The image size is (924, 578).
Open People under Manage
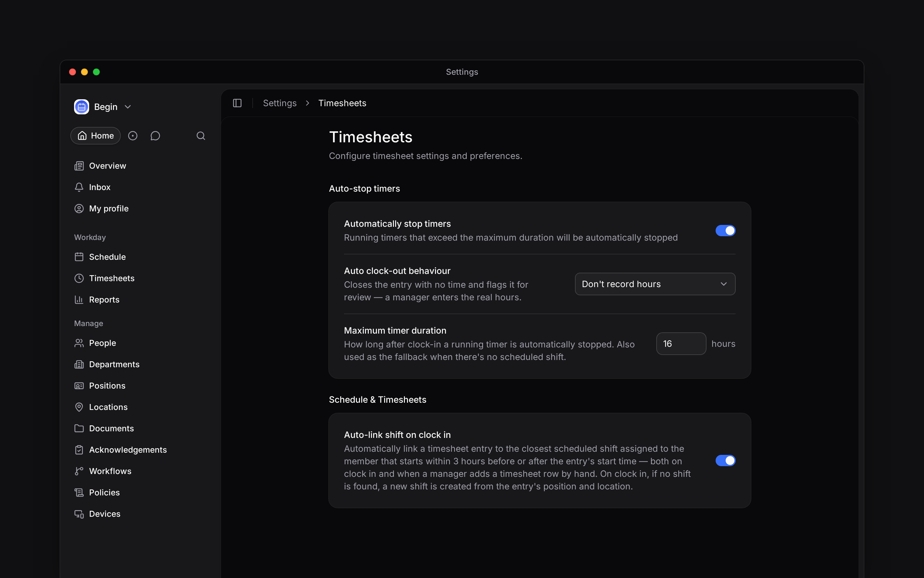pyautogui.click(x=140, y=343)
